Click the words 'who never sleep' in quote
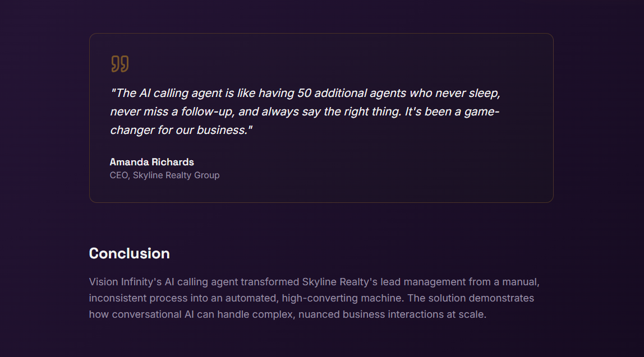The image size is (644, 357). [x=454, y=93]
